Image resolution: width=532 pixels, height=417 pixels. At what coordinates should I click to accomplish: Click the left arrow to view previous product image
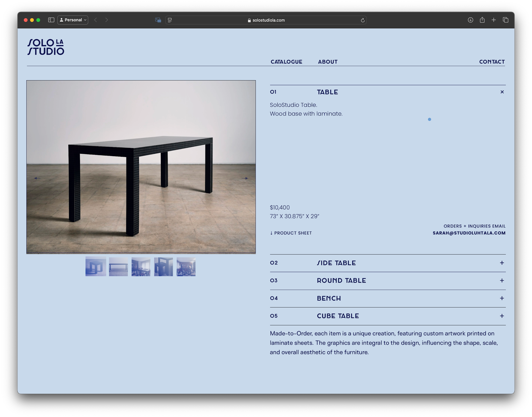37,178
